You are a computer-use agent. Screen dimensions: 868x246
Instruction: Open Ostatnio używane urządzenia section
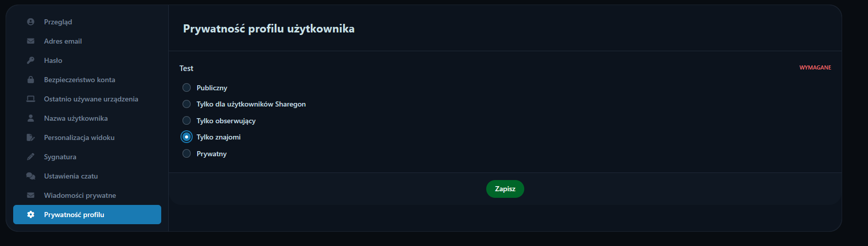pyautogui.click(x=91, y=99)
